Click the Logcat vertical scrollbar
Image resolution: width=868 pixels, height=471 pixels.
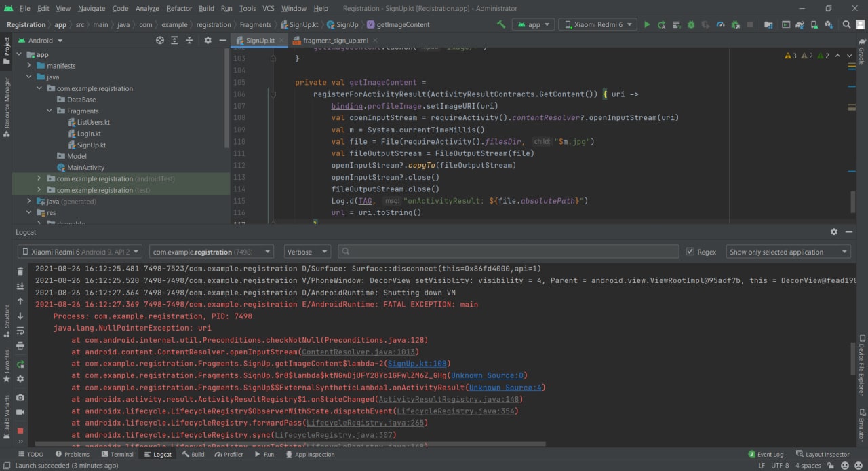tap(854, 358)
